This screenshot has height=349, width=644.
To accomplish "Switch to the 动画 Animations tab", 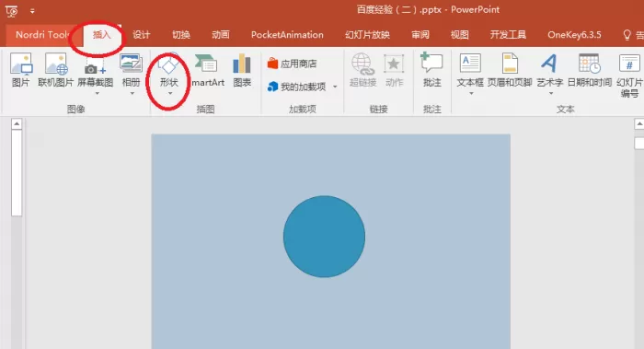I will [x=221, y=35].
